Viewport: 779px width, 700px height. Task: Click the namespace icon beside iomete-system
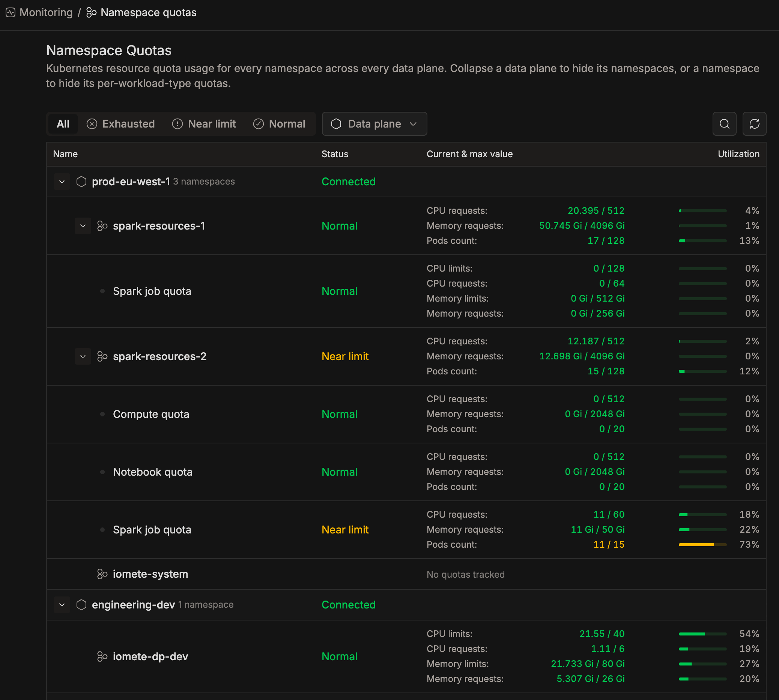102,574
